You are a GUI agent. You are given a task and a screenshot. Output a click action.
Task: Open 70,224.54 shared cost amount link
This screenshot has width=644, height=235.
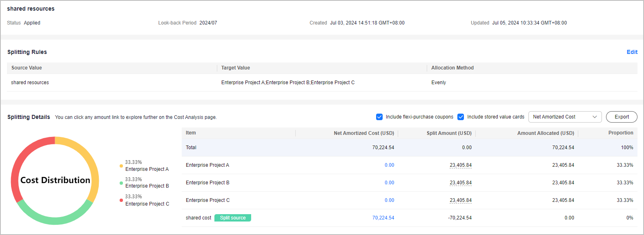coord(383,218)
